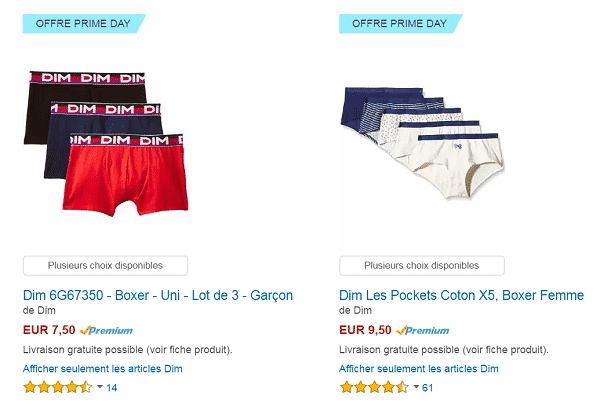This screenshot has width=600, height=403.
Task: Click Plusieurs choix disponibles under Les Pockets briefs
Action: (x=422, y=266)
